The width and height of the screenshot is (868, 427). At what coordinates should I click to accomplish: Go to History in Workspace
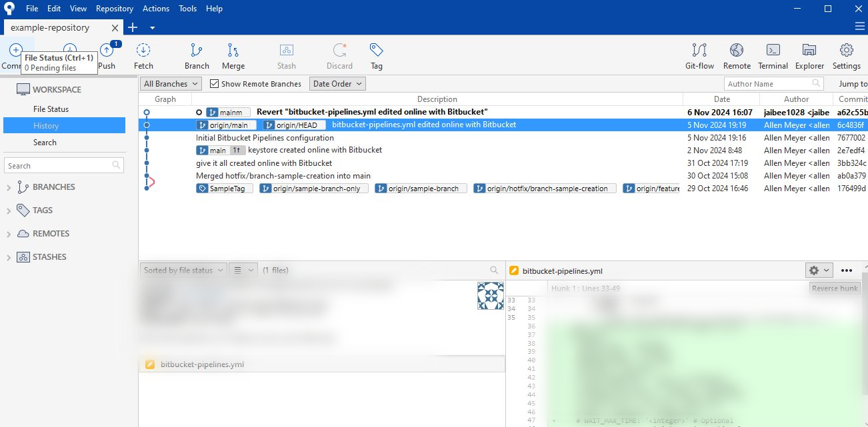click(x=46, y=126)
